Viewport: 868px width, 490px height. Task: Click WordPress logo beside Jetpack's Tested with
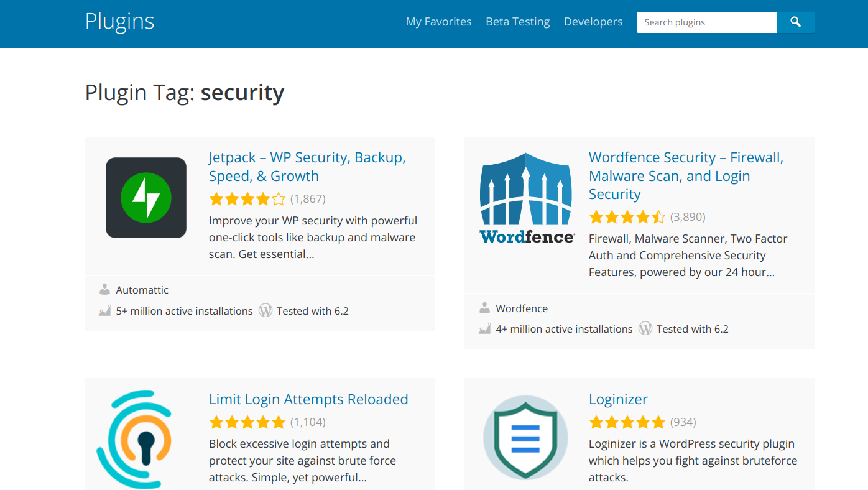click(265, 310)
